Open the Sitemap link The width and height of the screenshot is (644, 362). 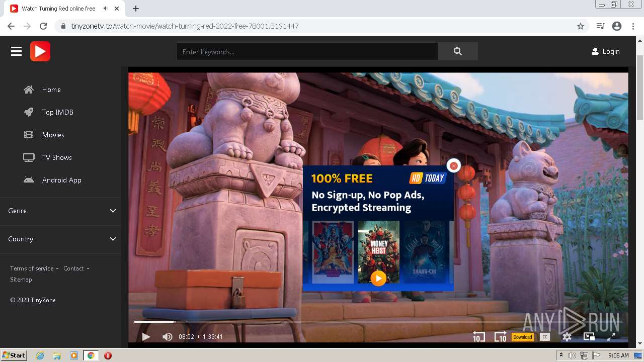21,280
